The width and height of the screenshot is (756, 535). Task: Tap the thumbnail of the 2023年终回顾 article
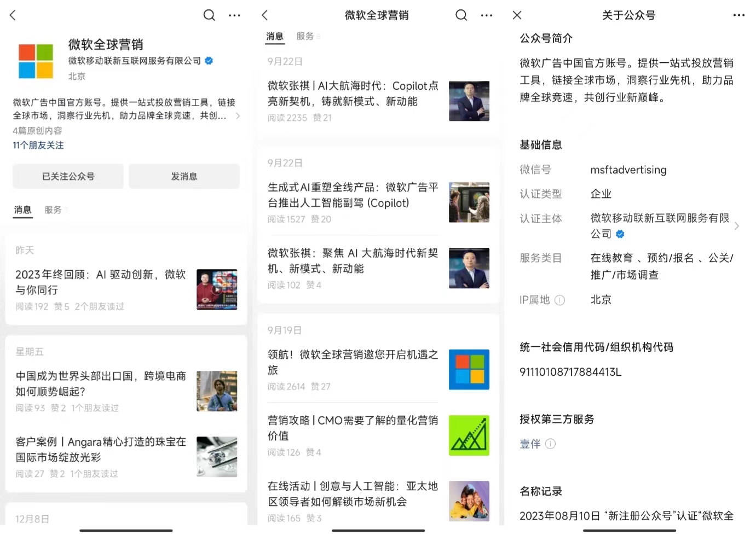tap(216, 289)
